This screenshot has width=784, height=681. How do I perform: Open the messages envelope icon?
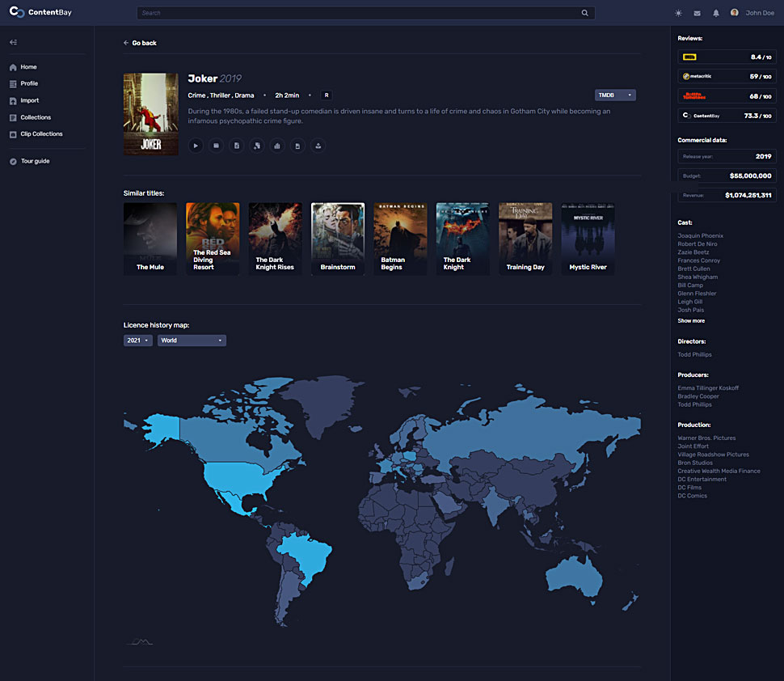697,14
